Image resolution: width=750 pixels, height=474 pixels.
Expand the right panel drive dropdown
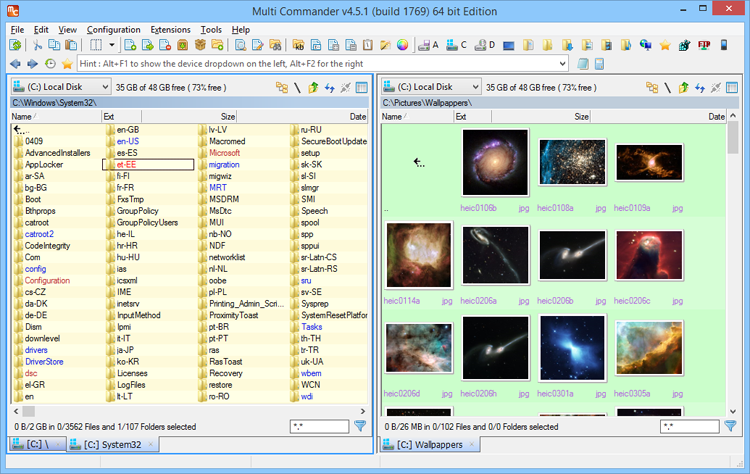click(474, 88)
